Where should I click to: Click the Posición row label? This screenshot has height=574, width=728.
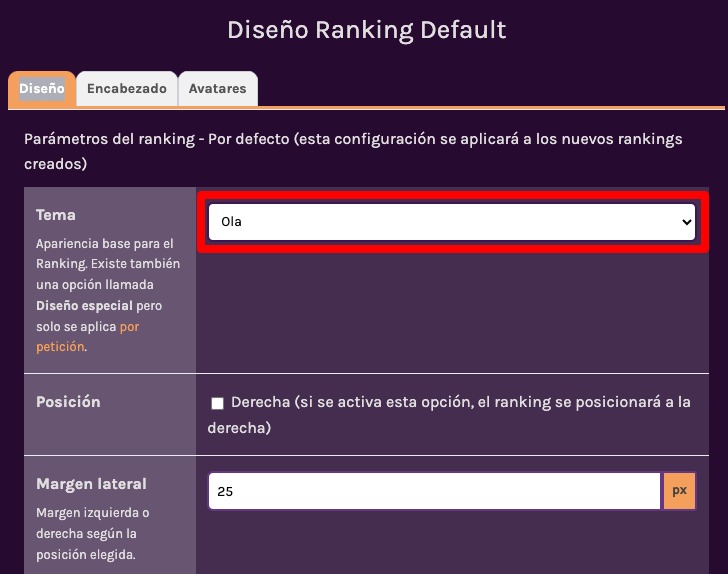click(x=68, y=402)
